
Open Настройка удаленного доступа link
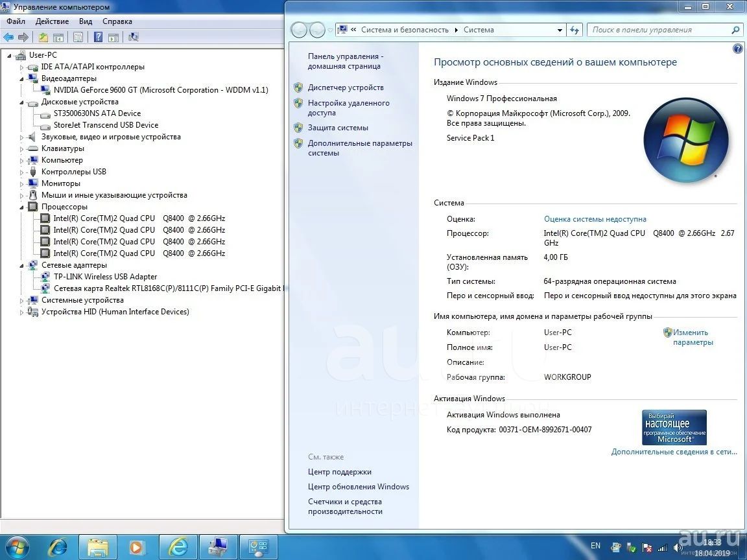348,108
